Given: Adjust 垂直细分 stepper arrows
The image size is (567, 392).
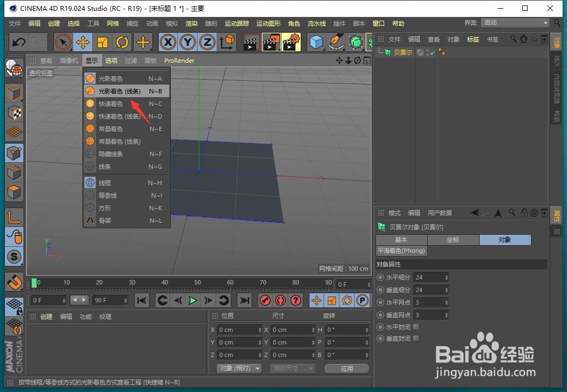Looking at the screenshot, I should coord(446,290).
